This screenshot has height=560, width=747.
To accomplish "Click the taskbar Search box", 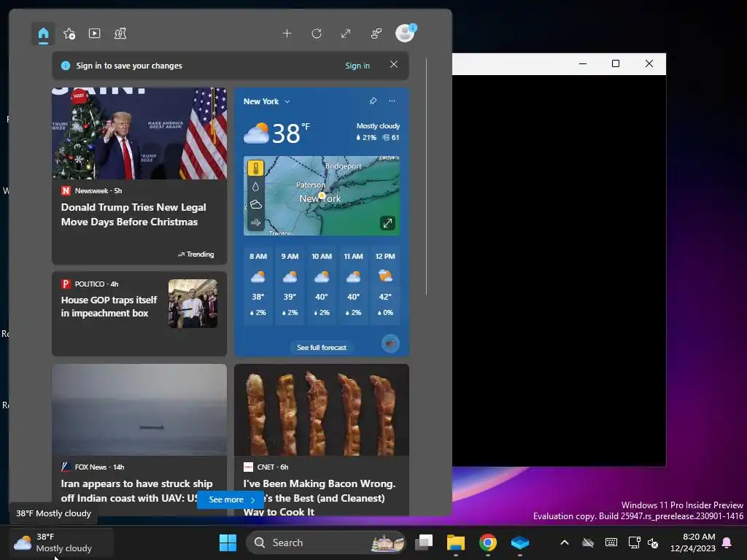I will [x=326, y=542].
